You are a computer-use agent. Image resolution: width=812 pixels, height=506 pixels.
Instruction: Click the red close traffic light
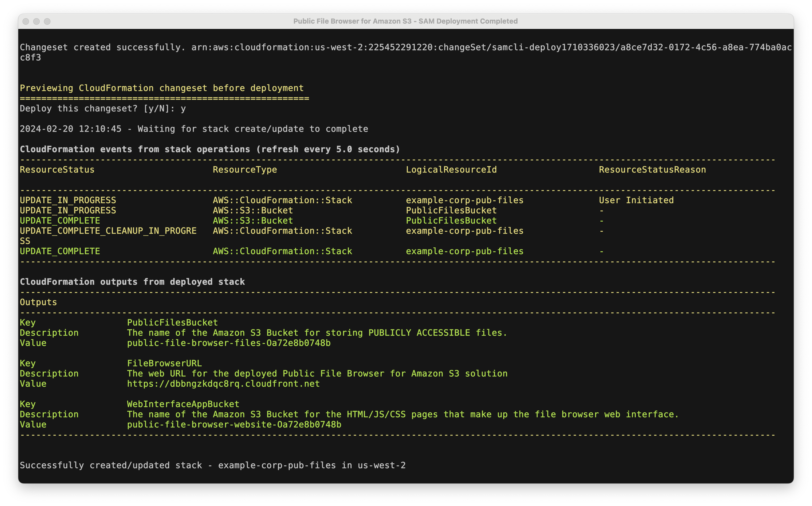[x=26, y=21]
